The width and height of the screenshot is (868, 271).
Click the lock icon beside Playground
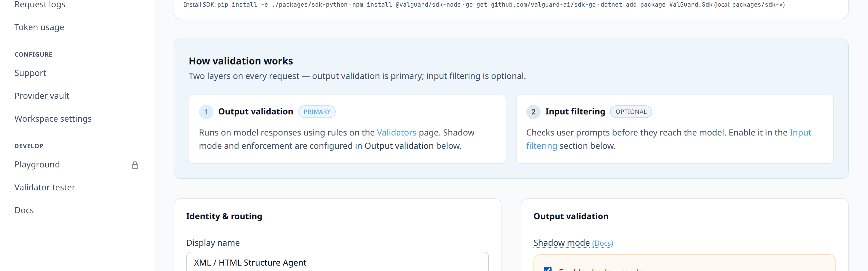click(135, 165)
